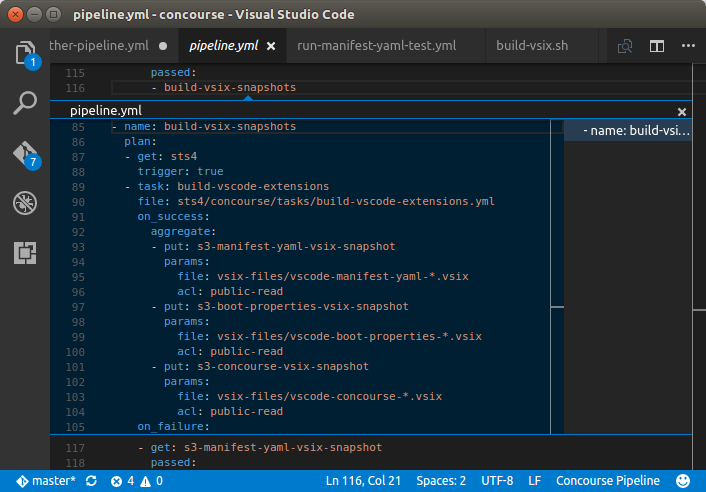This screenshot has width=706, height=492.
Task: Click 'put: s3-boot-properties-vsix-snapshot' on line 97
Action: [x=286, y=307]
